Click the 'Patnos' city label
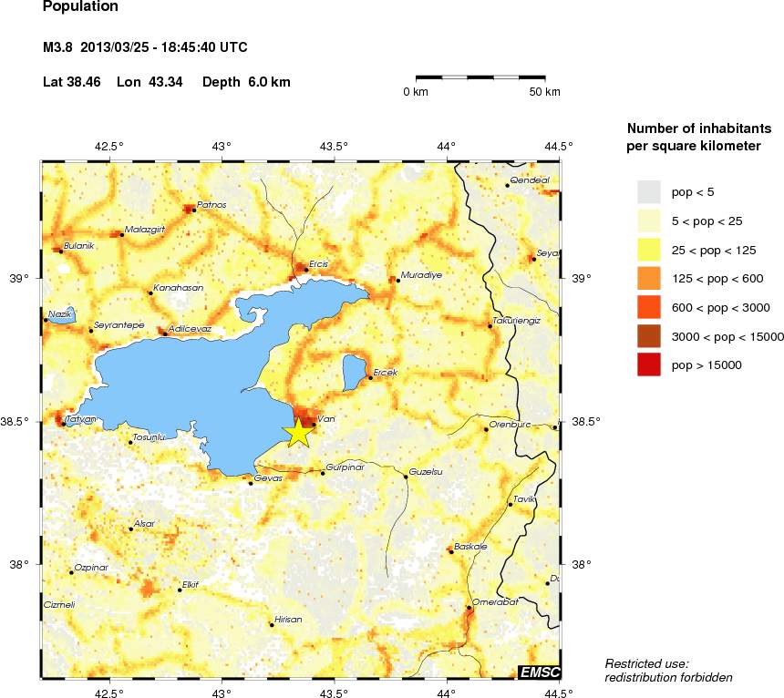 (x=211, y=204)
